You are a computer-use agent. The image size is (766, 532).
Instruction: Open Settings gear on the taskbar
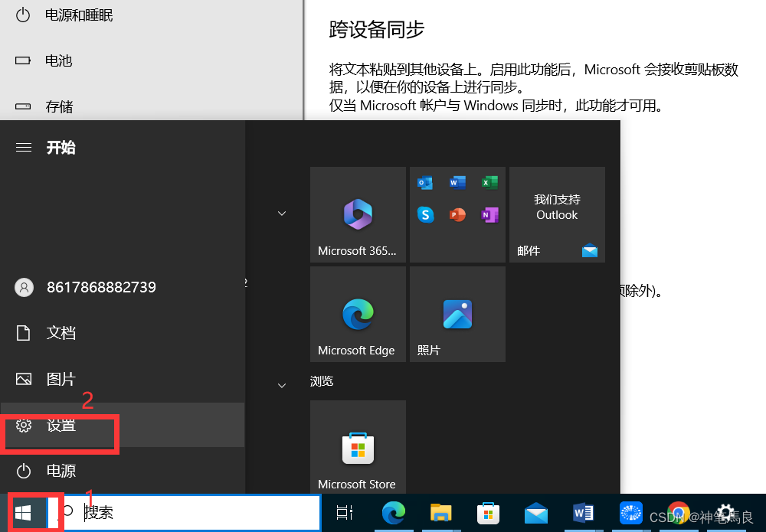(x=725, y=513)
